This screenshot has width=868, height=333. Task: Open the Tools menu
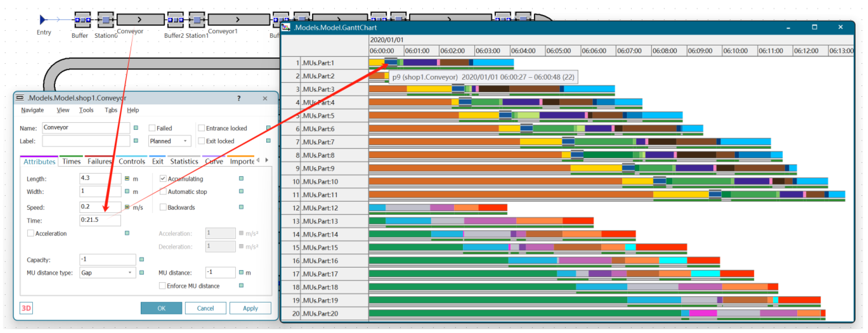86,110
